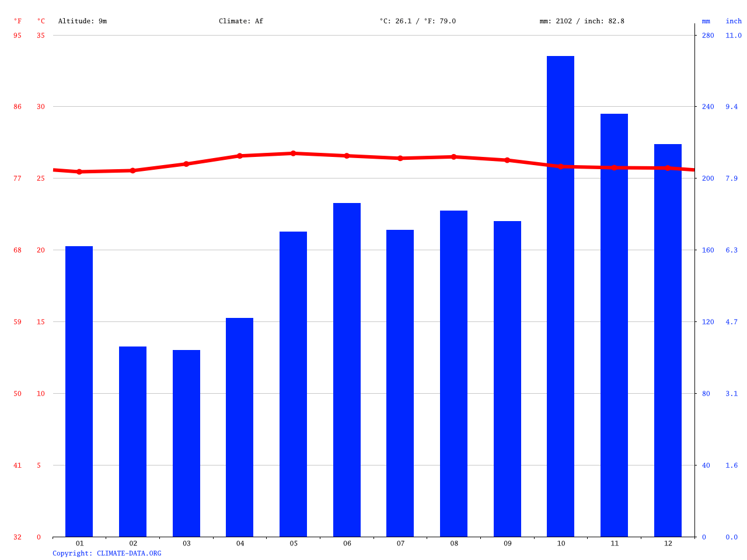Expand the month label 12
The width and height of the screenshot is (747, 560).
pos(668,543)
